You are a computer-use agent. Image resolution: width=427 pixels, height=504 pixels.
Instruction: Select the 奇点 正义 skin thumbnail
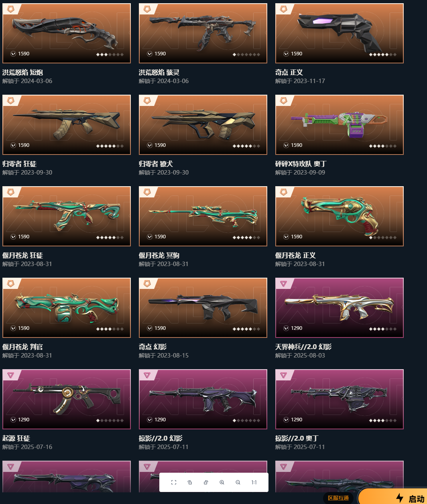tap(340, 33)
